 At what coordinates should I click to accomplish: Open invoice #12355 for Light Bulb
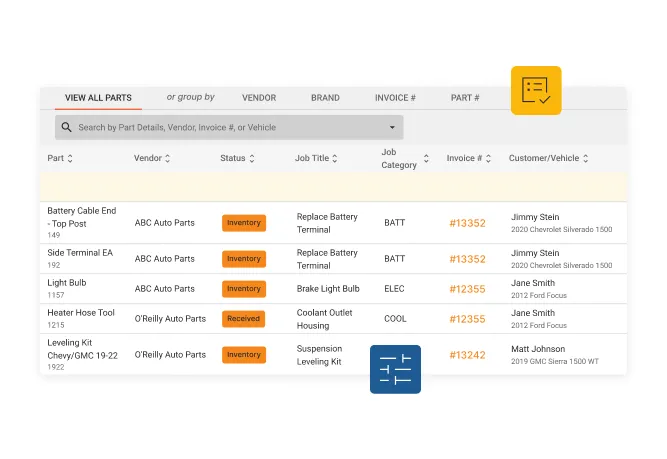point(467,289)
